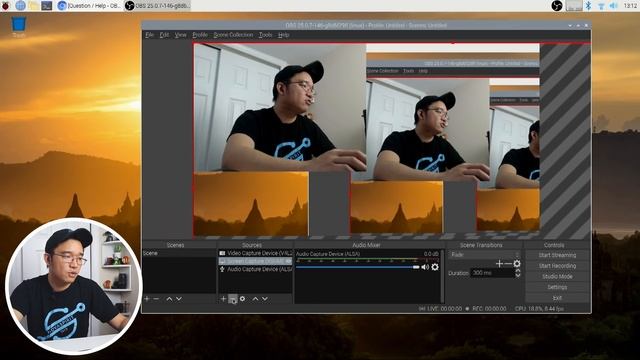Move the scene down in the Scenes panel
Viewport: 640px width, 360px height.
179,299
